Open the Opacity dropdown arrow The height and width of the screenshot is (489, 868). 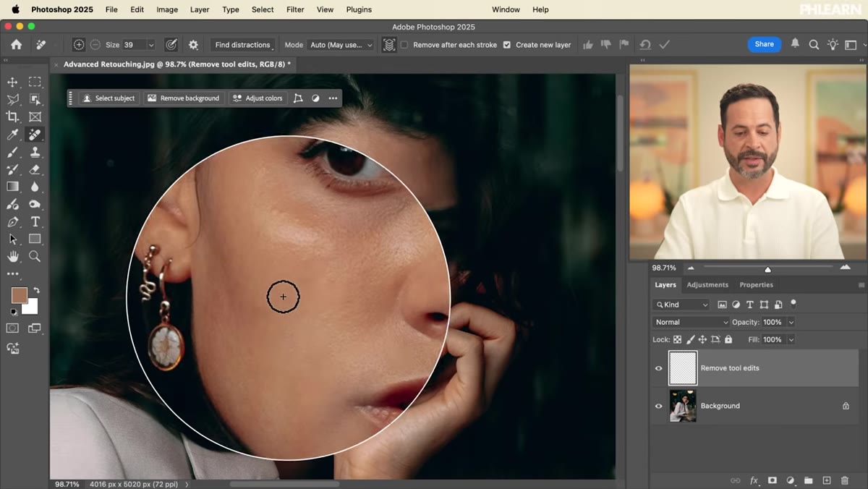click(x=791, y=322)
